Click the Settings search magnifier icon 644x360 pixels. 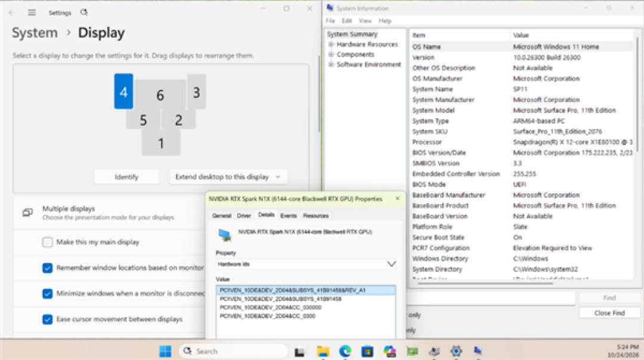pyautogui.click(x=84, y=13)
